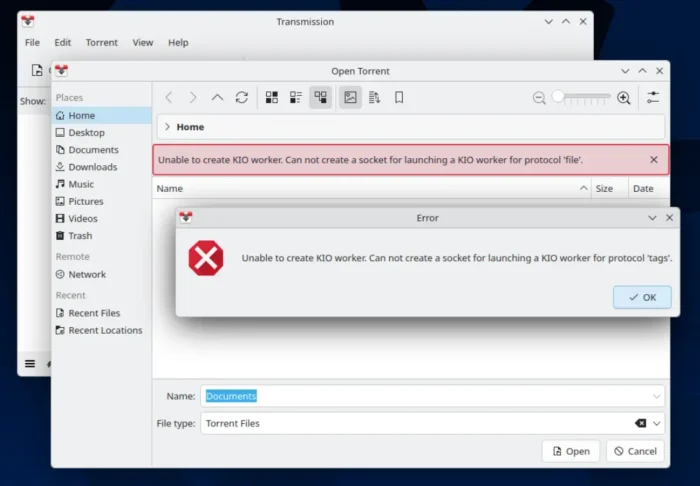Viewport: 700px width, 486px height.
Task: Open the bookmarks button
Action: pyautogui.click(x=399, y=97)
